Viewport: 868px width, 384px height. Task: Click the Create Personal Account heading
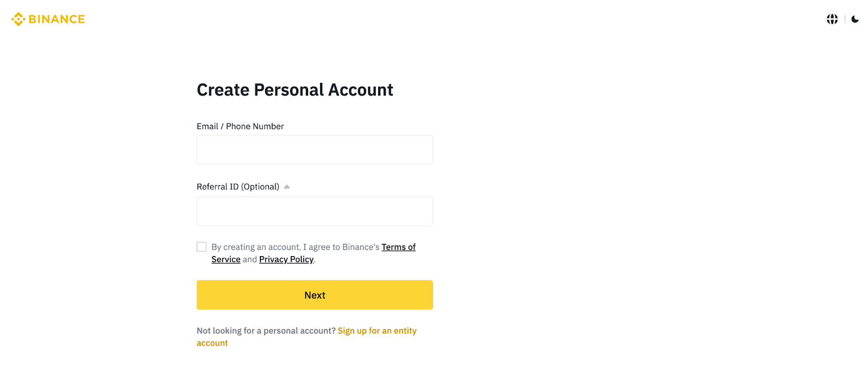tap(295, 89)
